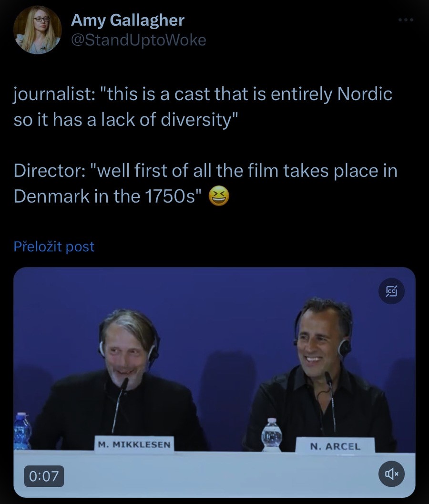This screenshot has width=429, height=504.
Task: Click the Amy Gallagher display name
Action: 127,21
